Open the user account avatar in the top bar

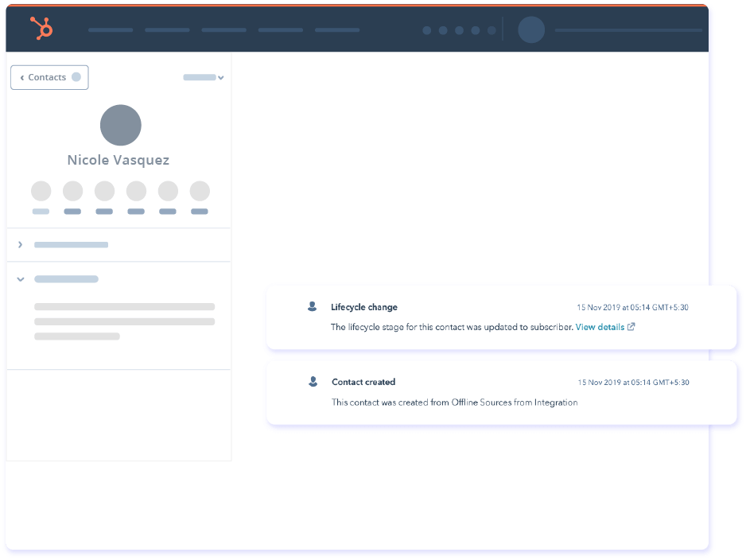coord(531,30)
